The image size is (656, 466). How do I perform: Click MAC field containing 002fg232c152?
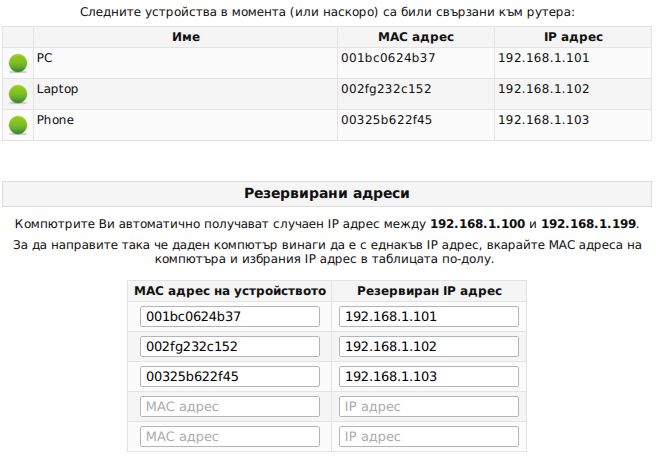(230, 347)
